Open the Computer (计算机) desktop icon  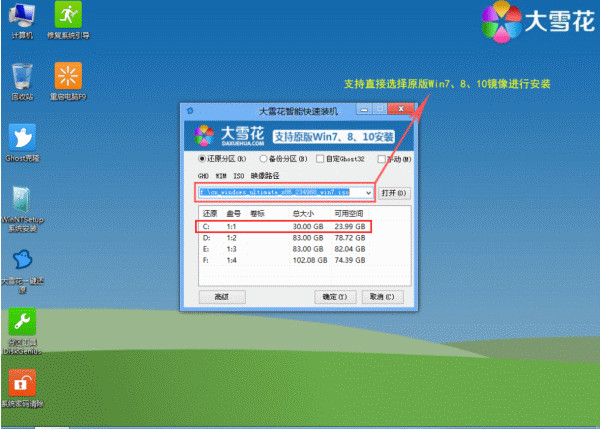coord(22,21)
